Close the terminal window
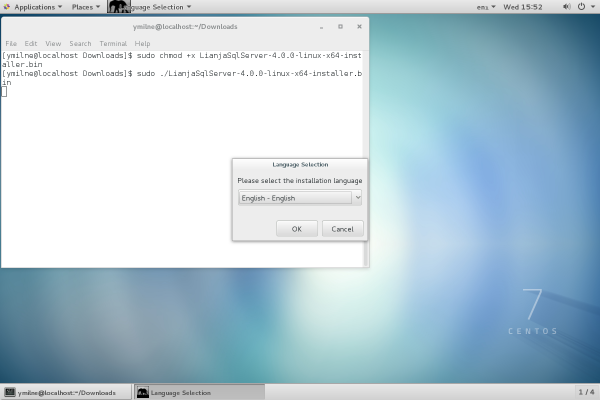The height and width of the screenshot is (400, 600). tap(357, 27)
